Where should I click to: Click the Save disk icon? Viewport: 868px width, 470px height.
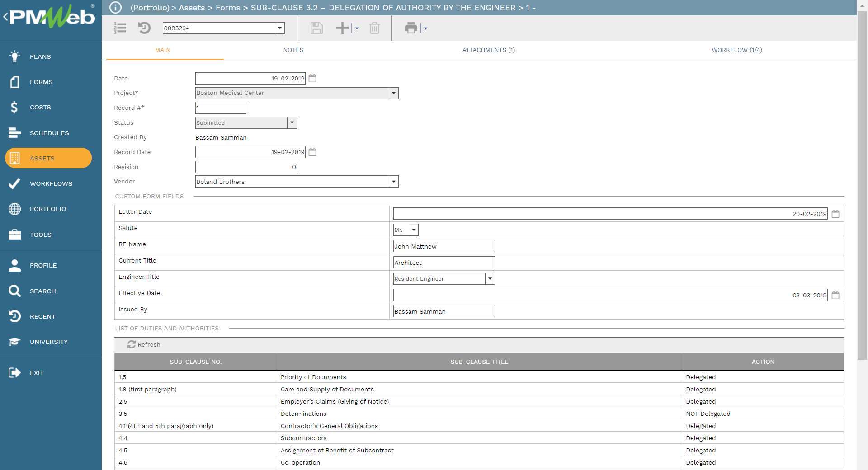tap(316, 28)
